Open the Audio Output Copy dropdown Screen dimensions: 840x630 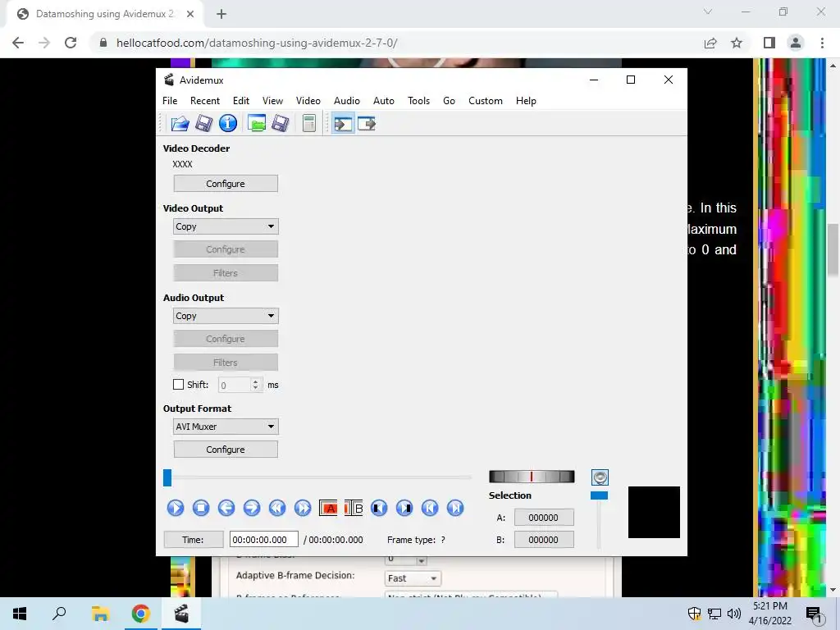tap(226, 316)
